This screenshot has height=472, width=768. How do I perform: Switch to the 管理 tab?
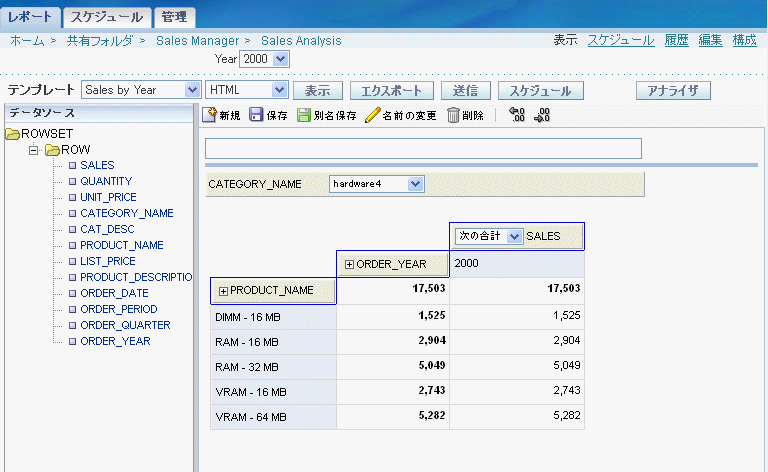(x=174, y=17)
